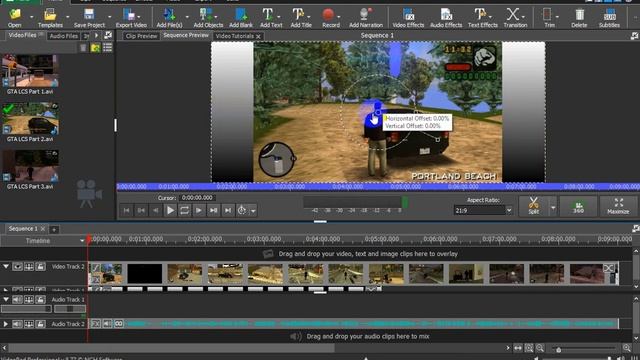The width and height of the screenshot is (640, 360).
Task: Click the Cursor time input field
Action: (198, 198)
